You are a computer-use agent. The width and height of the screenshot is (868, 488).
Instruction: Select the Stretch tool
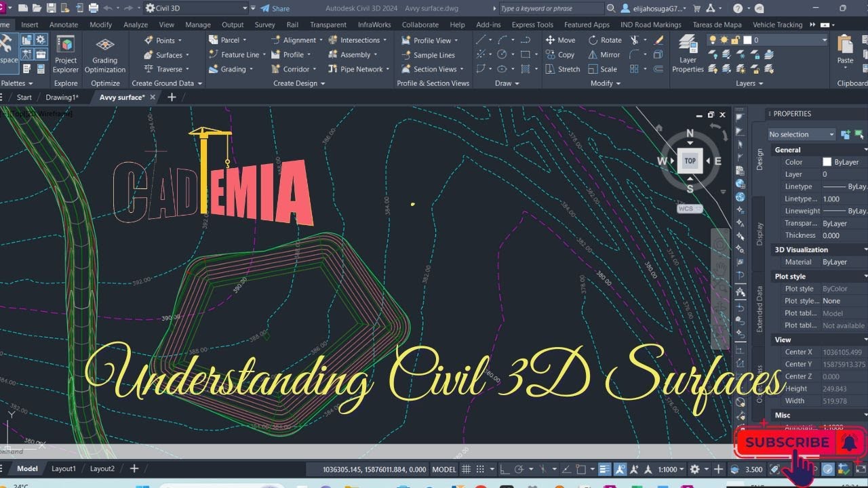click(x=563, y=69)
